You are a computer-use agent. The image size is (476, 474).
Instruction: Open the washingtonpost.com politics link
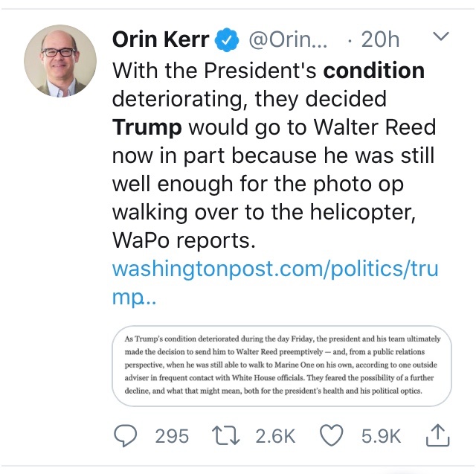tap(274, 281)
